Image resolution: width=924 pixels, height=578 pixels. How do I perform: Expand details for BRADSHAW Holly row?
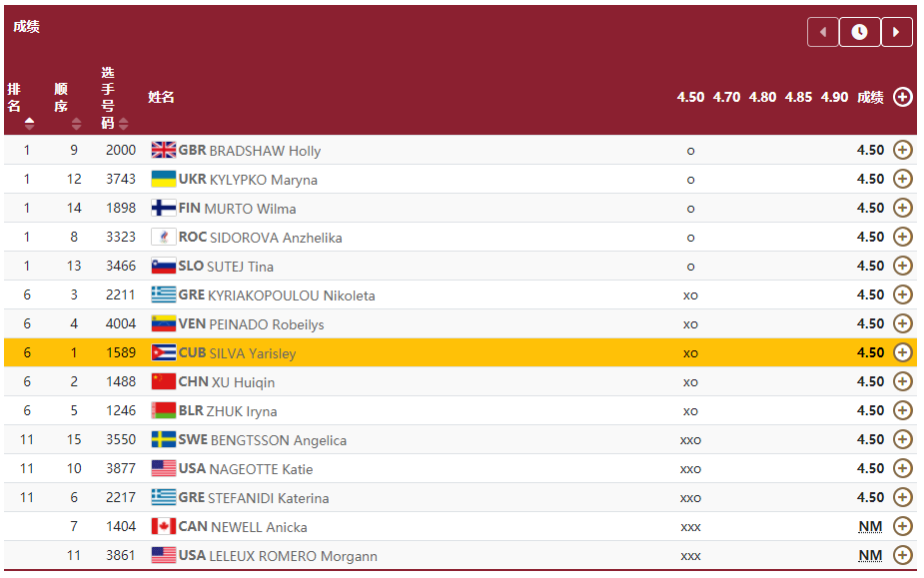[x=902, y=151]
